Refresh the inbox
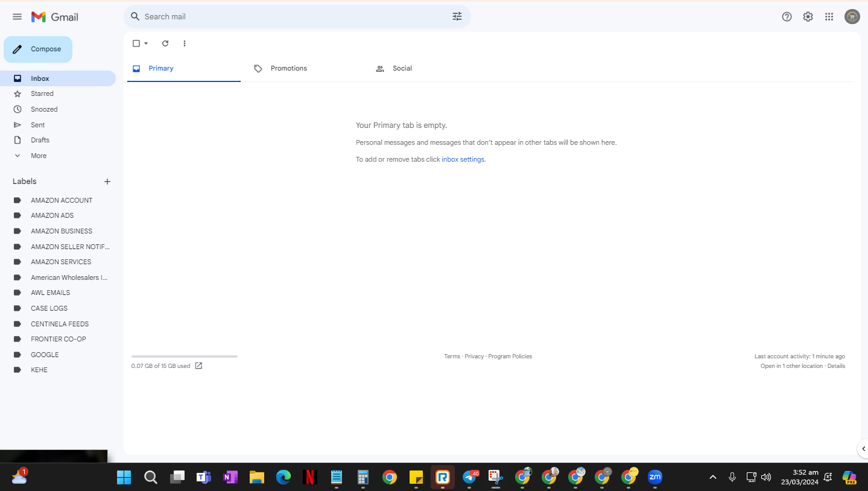868x491 pixels. (165, 43)
